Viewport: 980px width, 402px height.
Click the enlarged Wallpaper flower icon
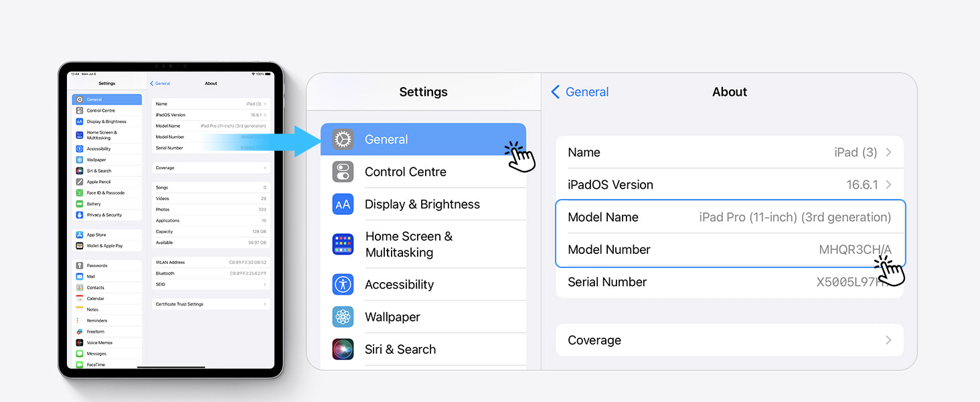pyautogui.click(x=343, y=317)
